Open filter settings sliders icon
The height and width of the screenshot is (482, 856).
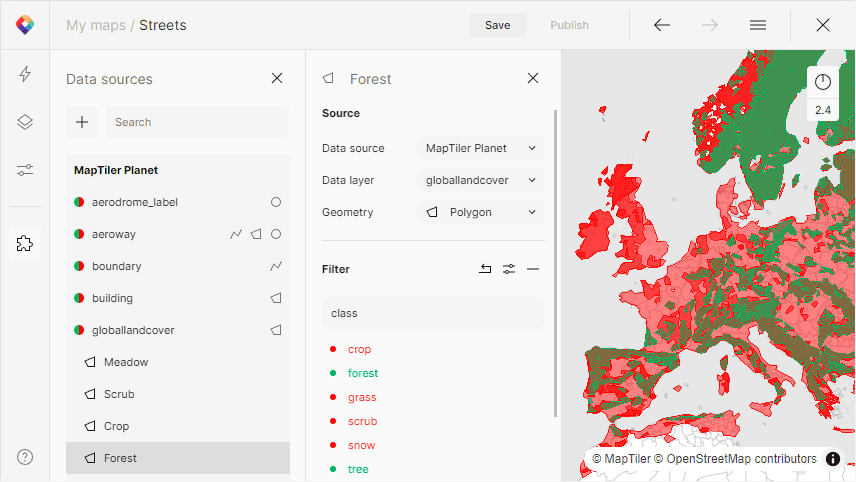[x=509, y=269]
